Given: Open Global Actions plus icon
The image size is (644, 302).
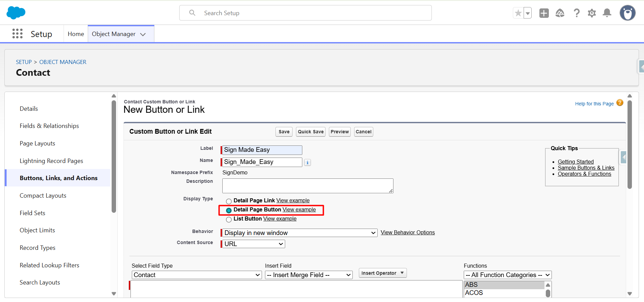Looking at the screenshot, I should point(544,13).
